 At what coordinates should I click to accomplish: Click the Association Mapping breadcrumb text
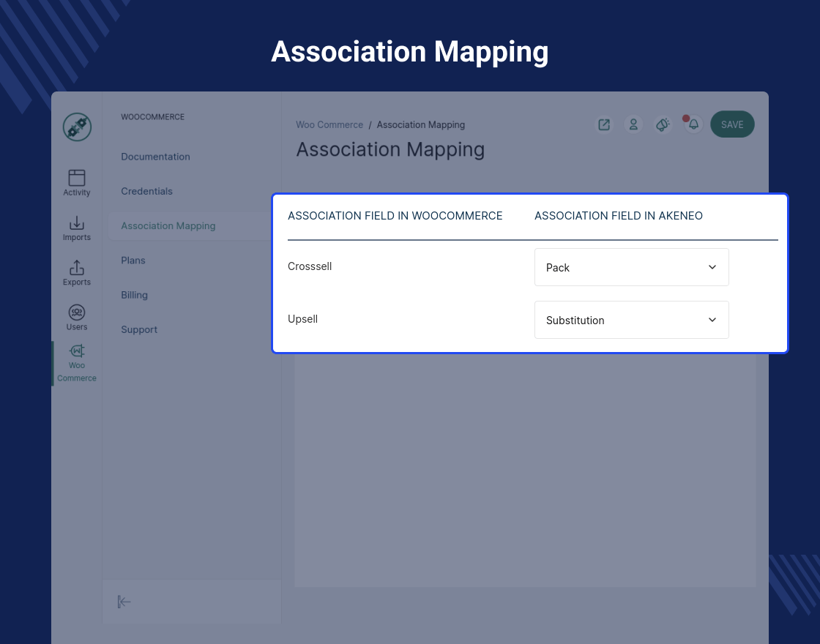[x=420, y=125]
